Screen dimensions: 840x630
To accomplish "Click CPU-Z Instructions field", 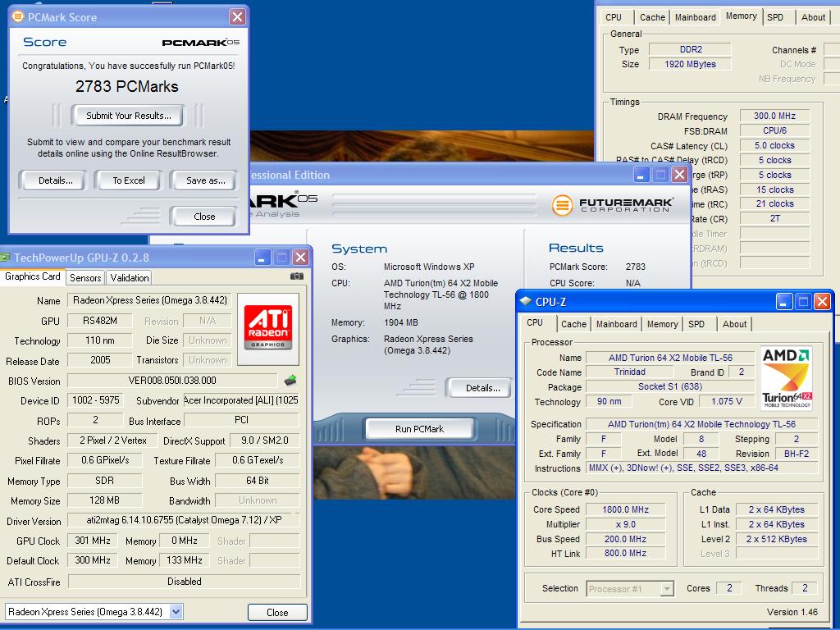I will [701, 468].
